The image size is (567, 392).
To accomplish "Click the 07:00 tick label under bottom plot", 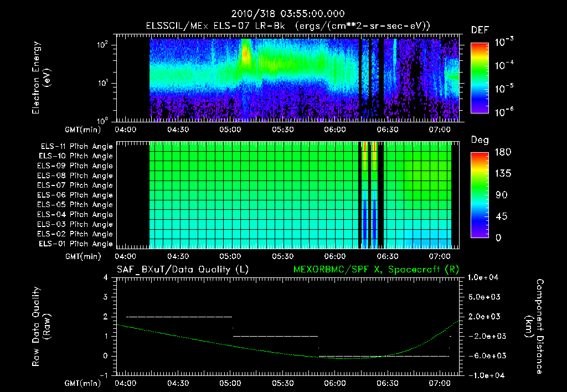I will pos(440,383).
